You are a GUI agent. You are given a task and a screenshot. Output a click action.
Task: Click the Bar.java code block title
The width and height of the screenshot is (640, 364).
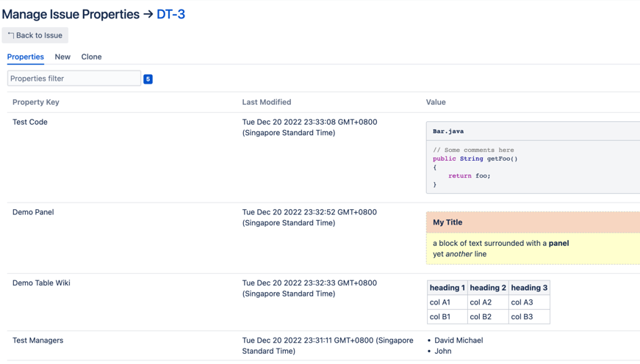pyautogui.click(x=448, y=131)
